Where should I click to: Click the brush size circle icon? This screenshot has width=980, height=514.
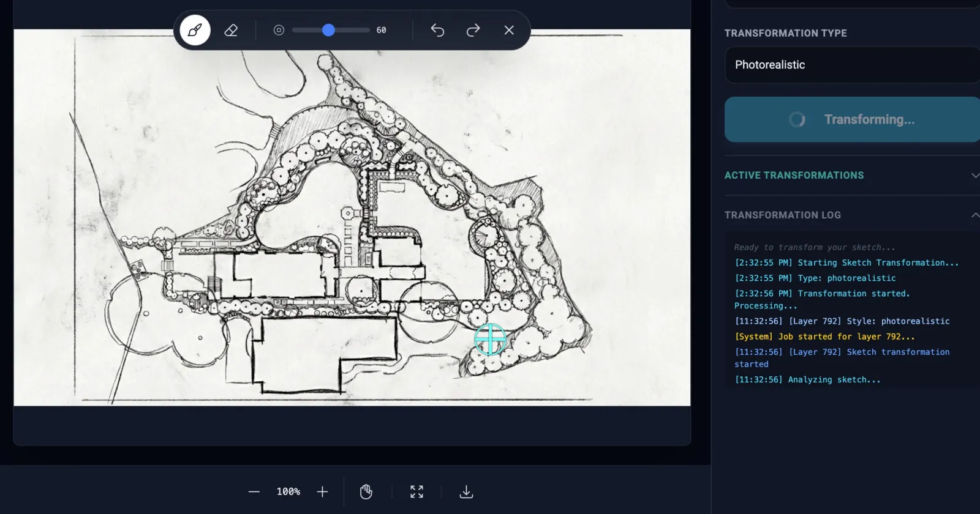(279, 30)
